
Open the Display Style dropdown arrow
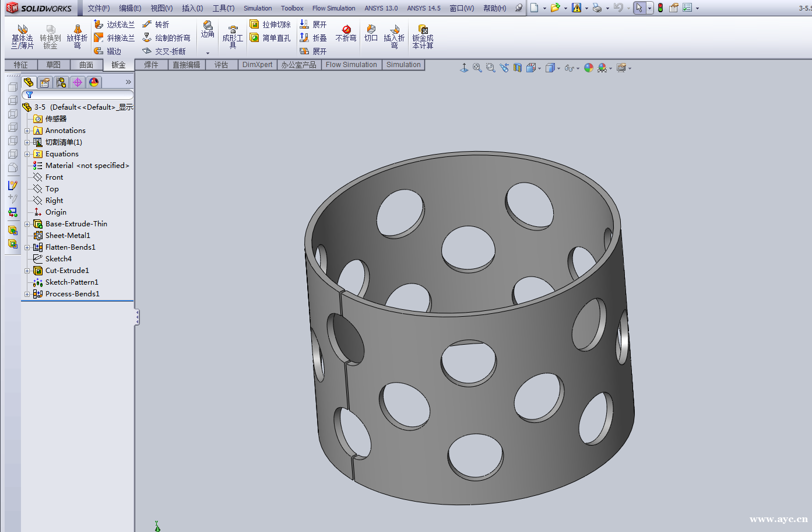click(x=558, y=68)
